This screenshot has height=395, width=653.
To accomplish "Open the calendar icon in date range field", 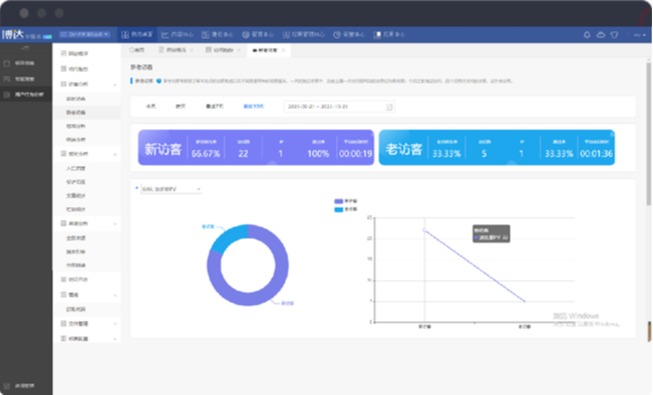I will 389,107.
